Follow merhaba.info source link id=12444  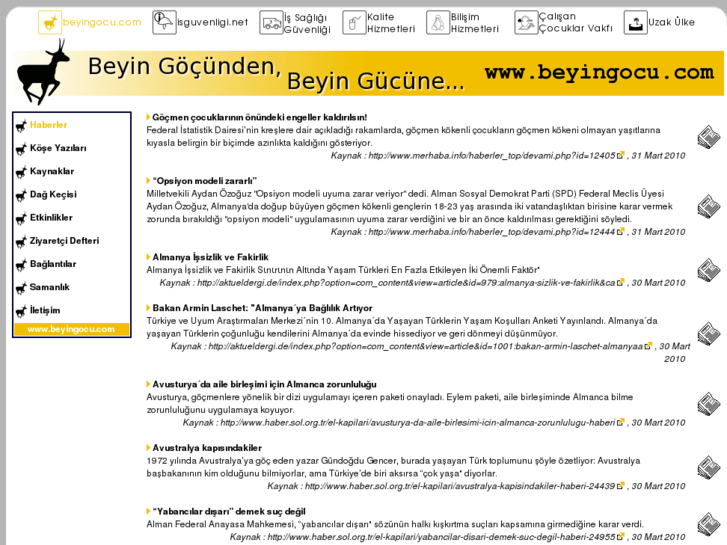click(492, 231)
